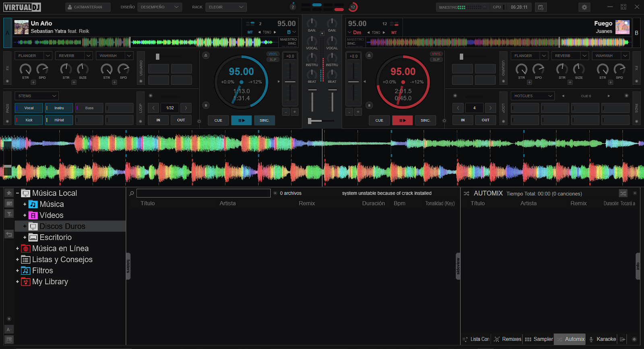Click the Música en Línea globe folder icon

coord(26,248)
